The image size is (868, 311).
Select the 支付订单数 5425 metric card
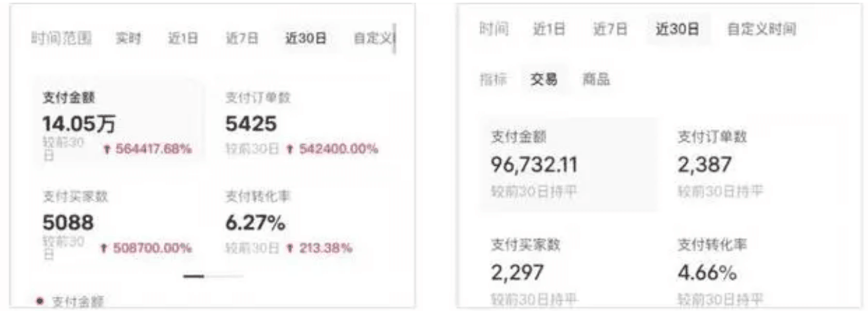(305, 124)
